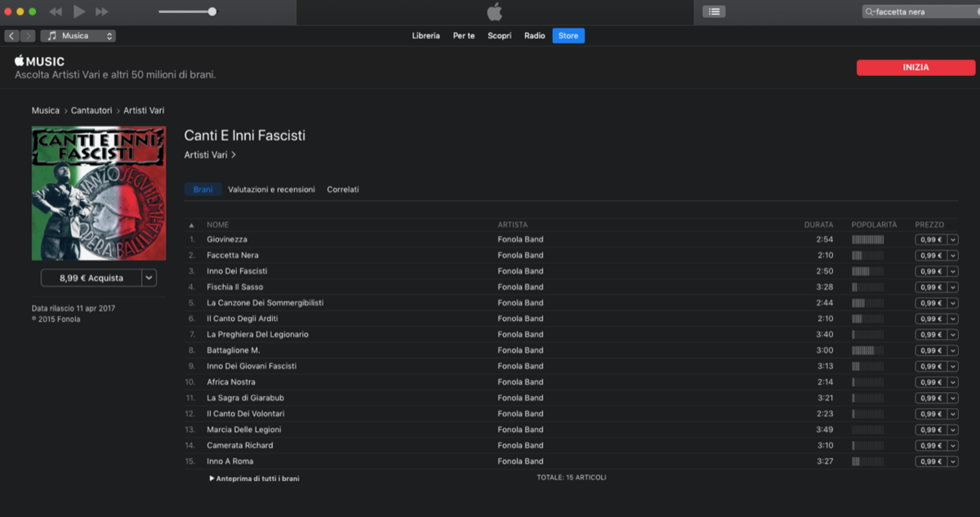Open price options arrow for Fischia Il Sasso

point(953,287)
